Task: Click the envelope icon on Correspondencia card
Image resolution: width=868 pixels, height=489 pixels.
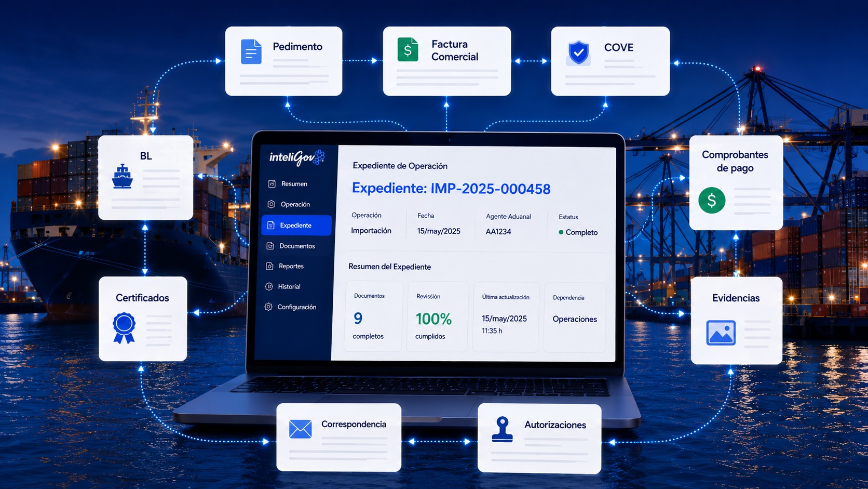Action: tap(300, 429)
